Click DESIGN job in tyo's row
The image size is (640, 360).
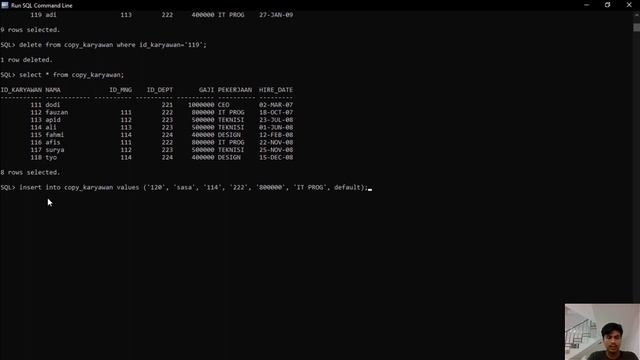[229, 158]
